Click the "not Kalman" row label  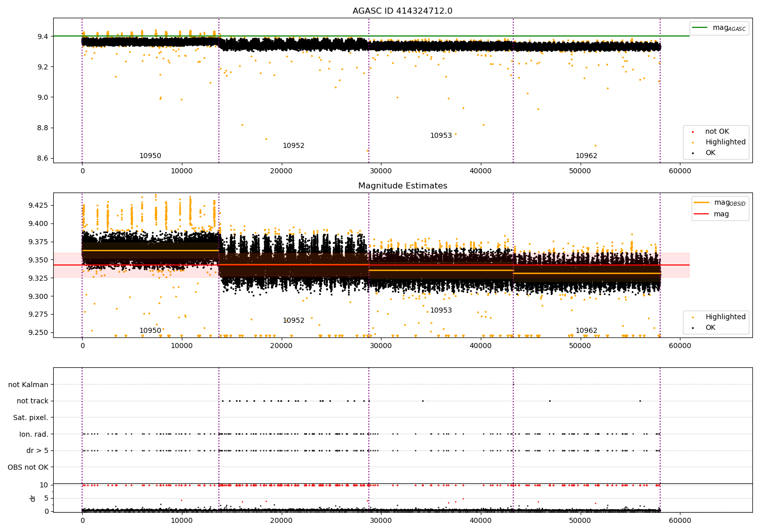28,385
